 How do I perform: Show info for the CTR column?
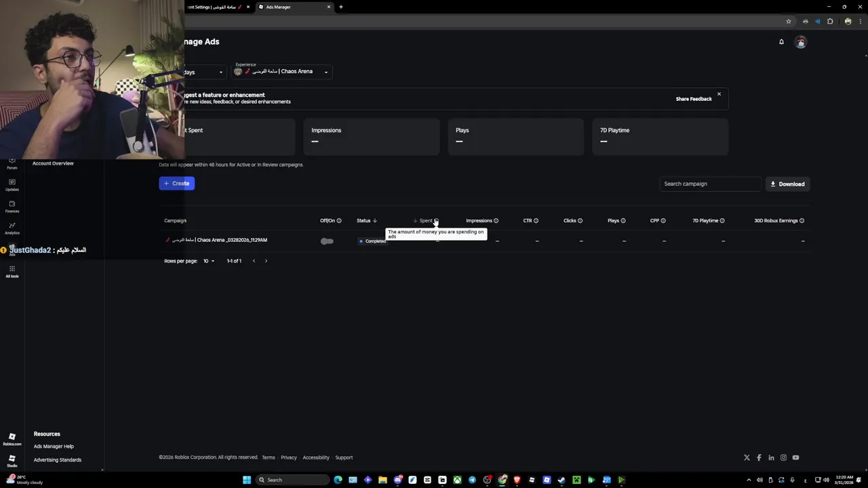tap(536, 220)
